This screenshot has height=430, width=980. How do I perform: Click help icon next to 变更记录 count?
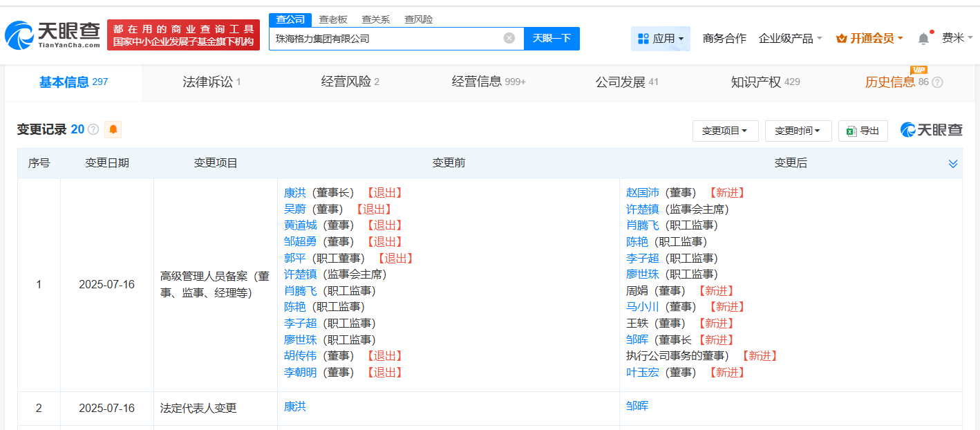(93, 130)
